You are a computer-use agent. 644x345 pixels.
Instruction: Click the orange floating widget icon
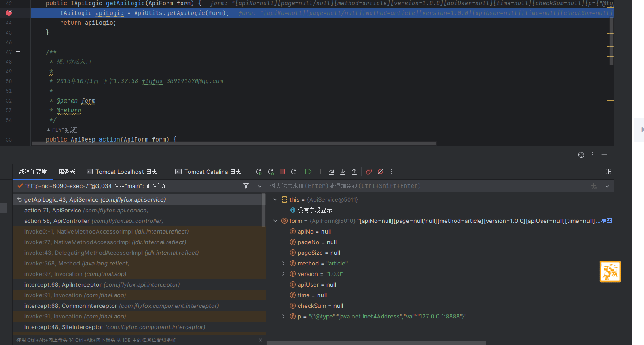pos(610,272)
